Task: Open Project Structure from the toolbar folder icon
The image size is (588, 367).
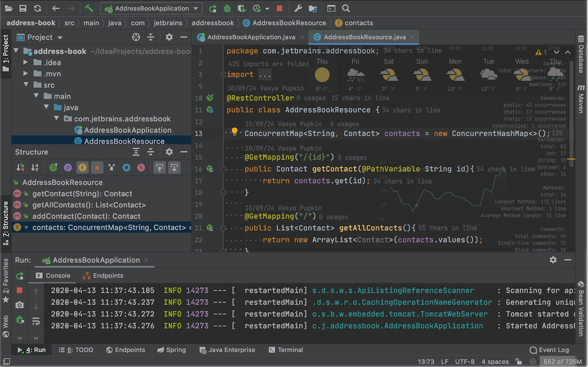Action: [x=313, y=8]
